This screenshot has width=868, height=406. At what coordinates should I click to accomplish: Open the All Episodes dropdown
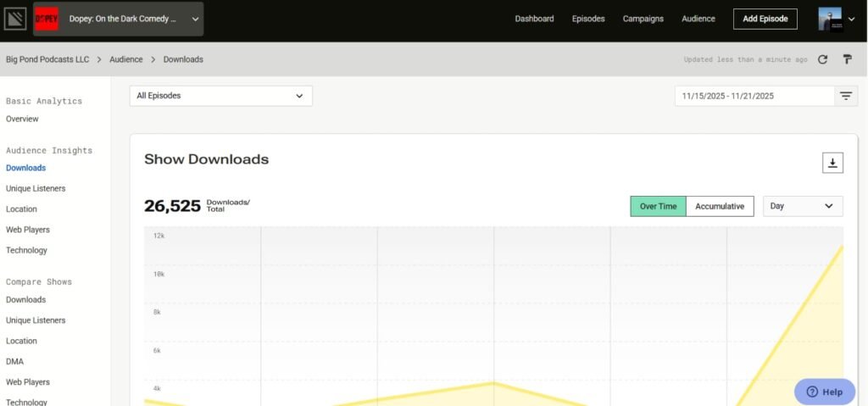coord(221,96)
